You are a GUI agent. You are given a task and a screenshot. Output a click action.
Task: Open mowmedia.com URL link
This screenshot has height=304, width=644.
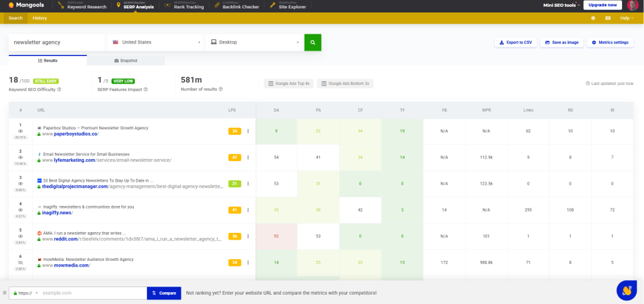pyautogui.click(x=66, y=265)
